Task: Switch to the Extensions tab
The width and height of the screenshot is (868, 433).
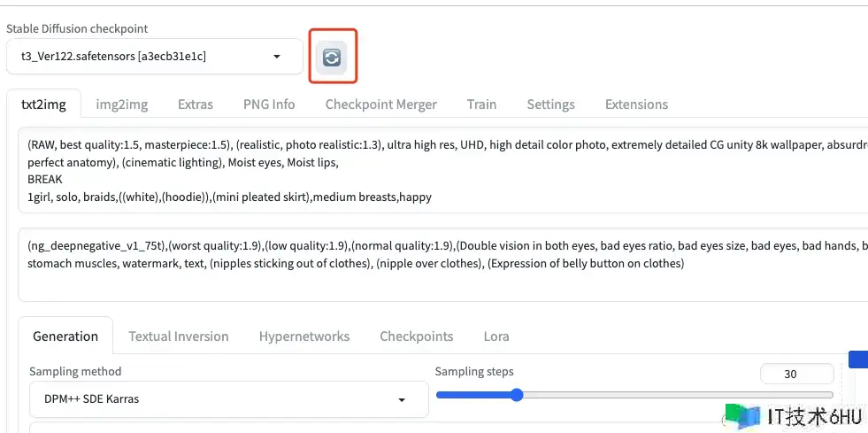Action: tap(636, 104)
